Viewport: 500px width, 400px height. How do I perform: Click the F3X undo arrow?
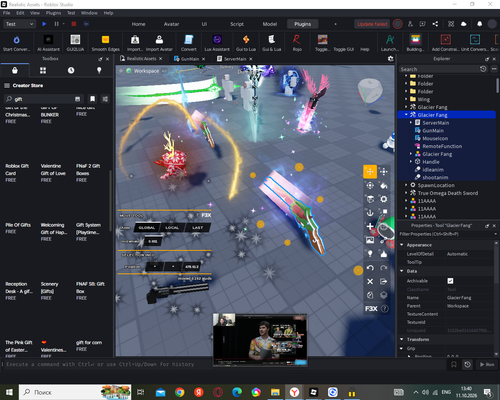pyautogui.click(x=370, y=268)
